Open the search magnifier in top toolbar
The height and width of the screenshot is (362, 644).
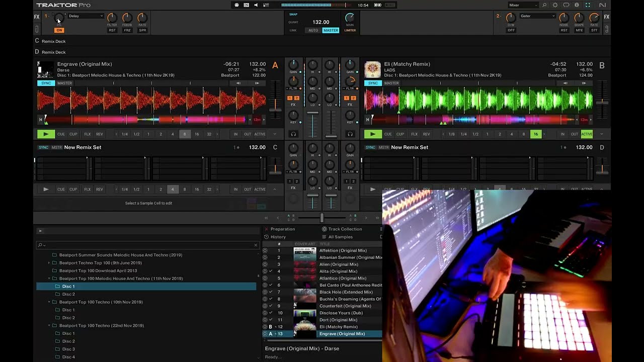(x=544, y=5)
